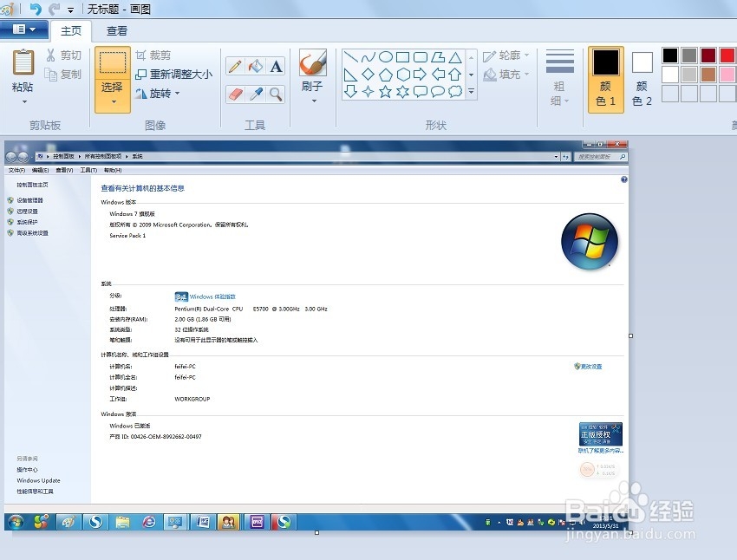Image resolution: width=737 pixels, height=560 pixels.
Task: Choose the Right triangle shape
Action: [x=350, y=75]
